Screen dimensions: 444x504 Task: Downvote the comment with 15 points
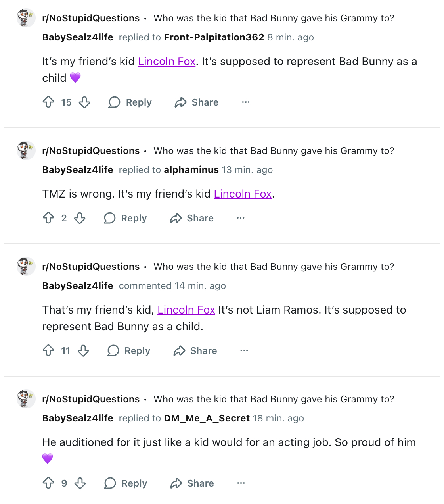[x=84, y=102]
